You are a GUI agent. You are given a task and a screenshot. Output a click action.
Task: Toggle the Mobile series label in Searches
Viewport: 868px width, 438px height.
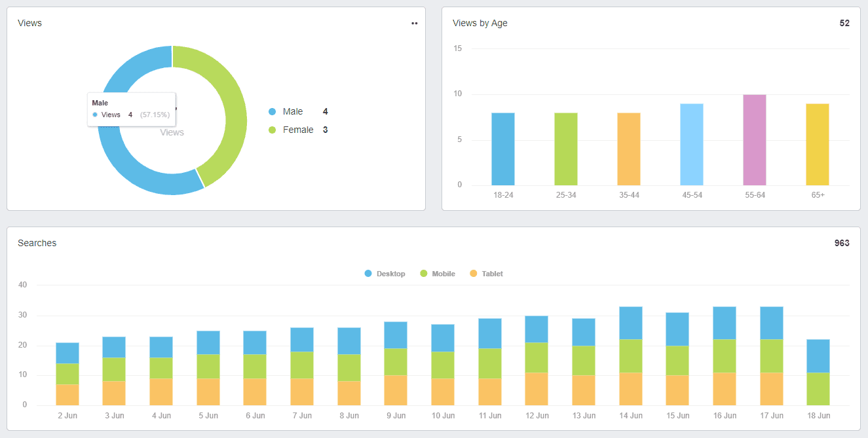[x=443, y=274]
